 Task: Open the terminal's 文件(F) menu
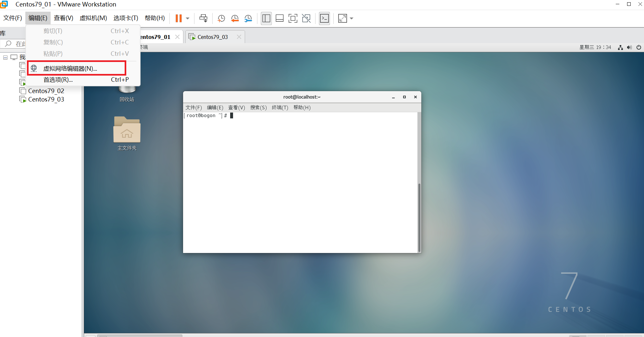pos(194,108)
